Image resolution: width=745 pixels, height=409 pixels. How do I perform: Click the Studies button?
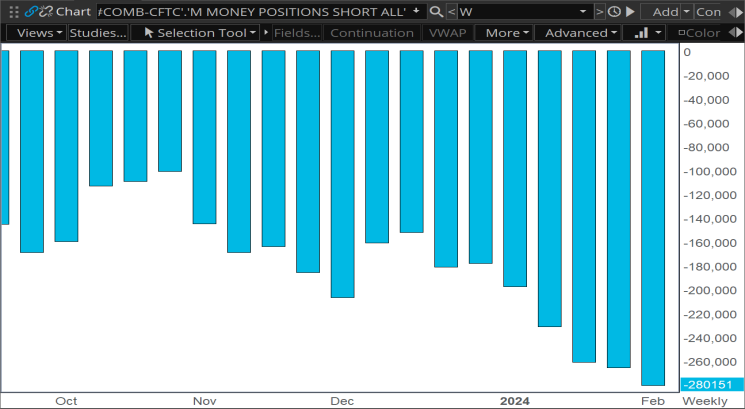(98, 33)
